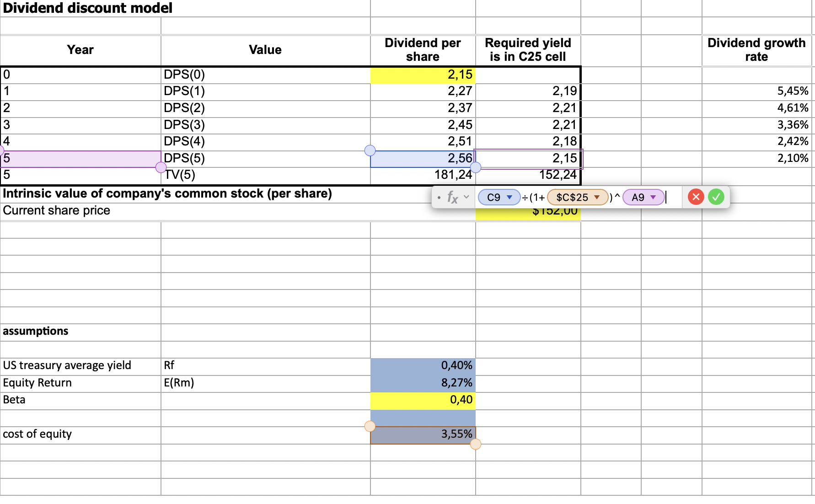This screenshot has height=504, width=815.
Task: Select the TV(5) label cell
Action: [x=265, y=175]
